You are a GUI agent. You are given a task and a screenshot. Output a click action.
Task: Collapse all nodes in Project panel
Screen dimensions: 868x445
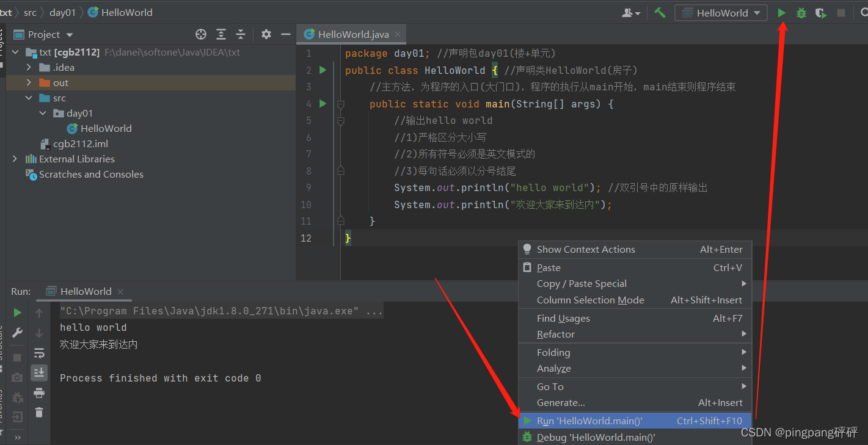[x=241, y=34]
